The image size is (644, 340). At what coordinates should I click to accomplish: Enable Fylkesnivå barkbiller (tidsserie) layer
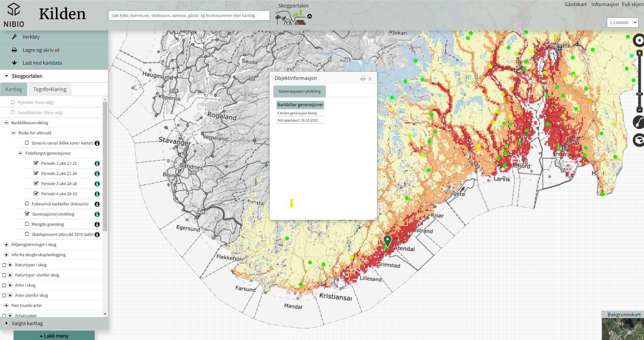[27, 204]
